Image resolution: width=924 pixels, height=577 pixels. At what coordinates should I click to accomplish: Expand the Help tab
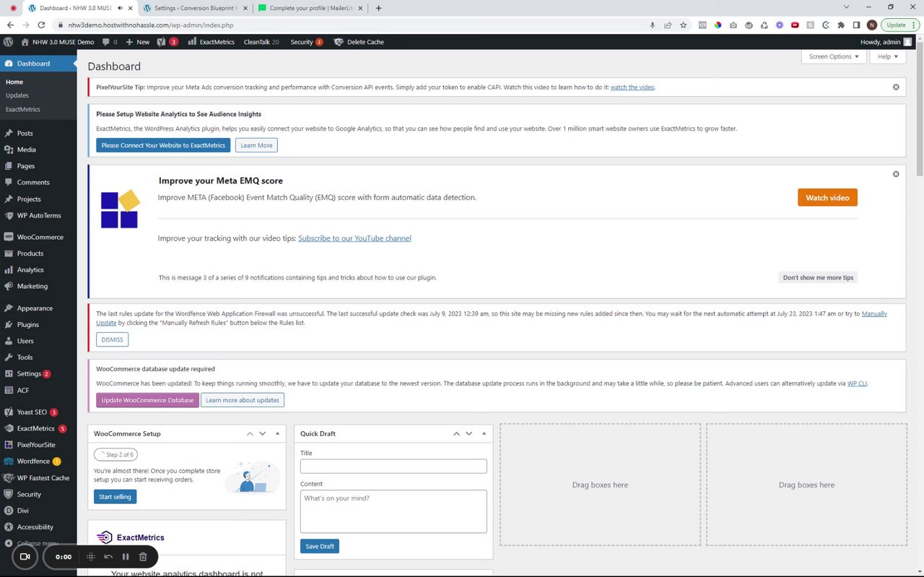click(887, 56)
